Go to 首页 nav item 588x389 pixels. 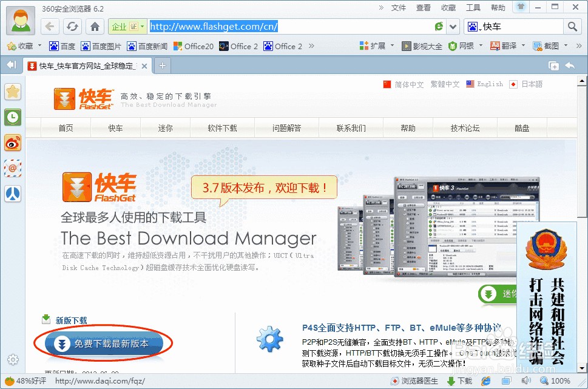[66, 128]
